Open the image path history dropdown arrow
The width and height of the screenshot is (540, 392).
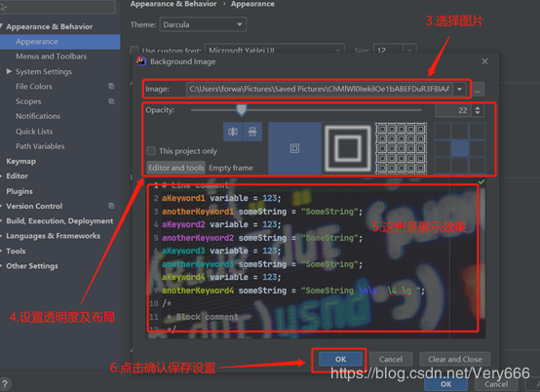[x=459, y=89]
